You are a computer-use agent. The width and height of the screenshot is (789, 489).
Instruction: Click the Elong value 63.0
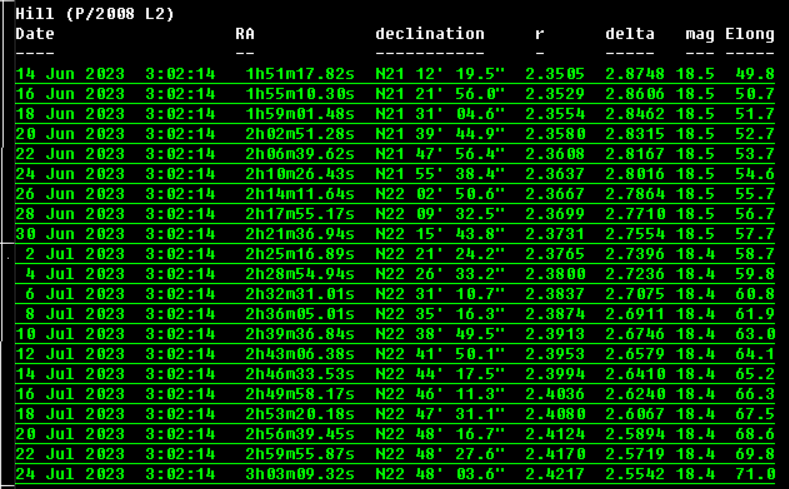[x=755, y=334]
